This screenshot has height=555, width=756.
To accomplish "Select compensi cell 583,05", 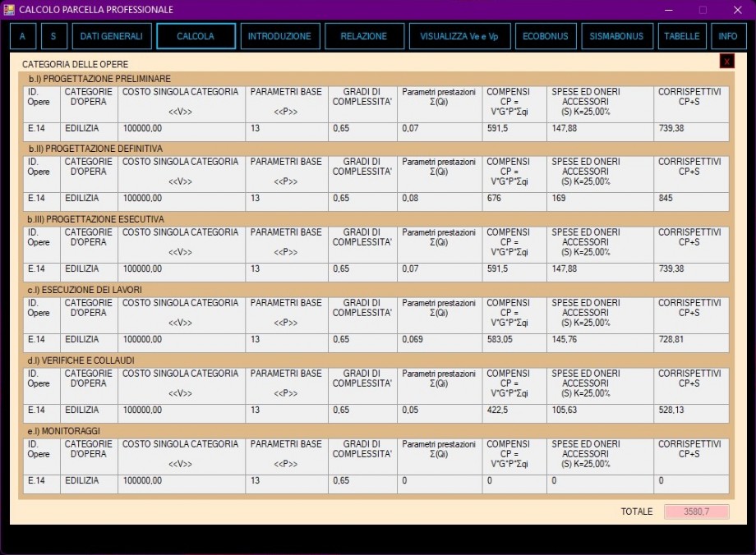I will point(514,343).
